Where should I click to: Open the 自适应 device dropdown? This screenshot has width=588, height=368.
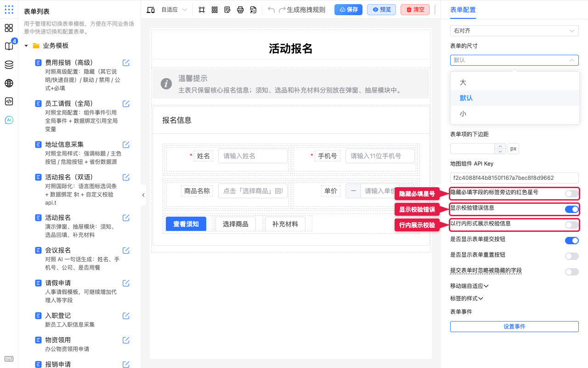pos(174,10)
